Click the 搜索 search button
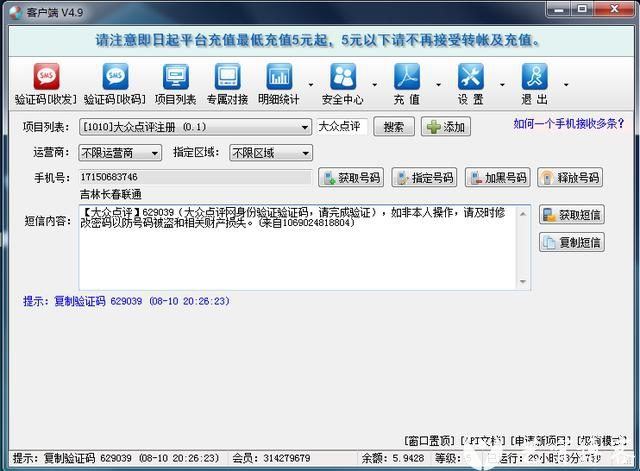Viewport: 640px width, 471px height. coord(394,127)
